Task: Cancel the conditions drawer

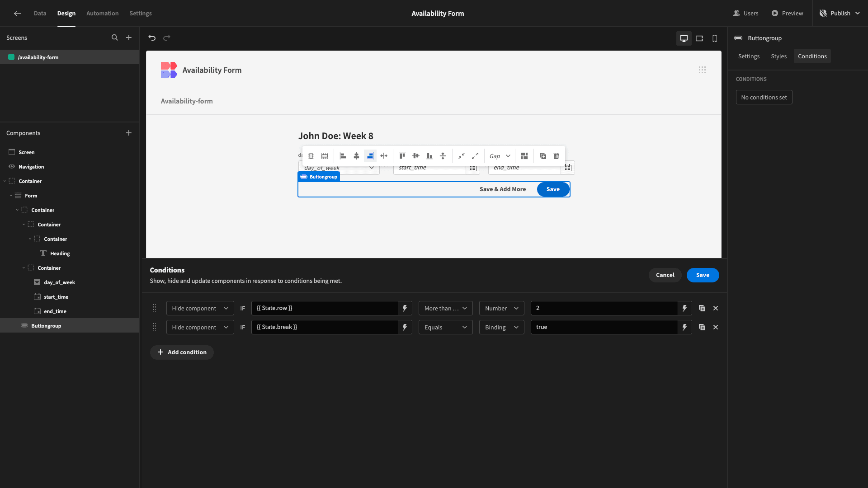Action: click(x=665, y=275)
